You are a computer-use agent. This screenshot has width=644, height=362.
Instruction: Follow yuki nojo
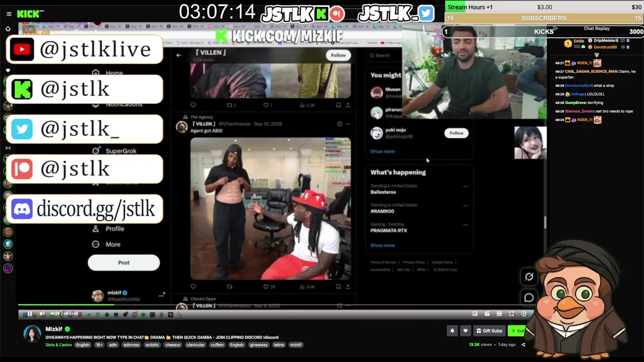[456, 133]
